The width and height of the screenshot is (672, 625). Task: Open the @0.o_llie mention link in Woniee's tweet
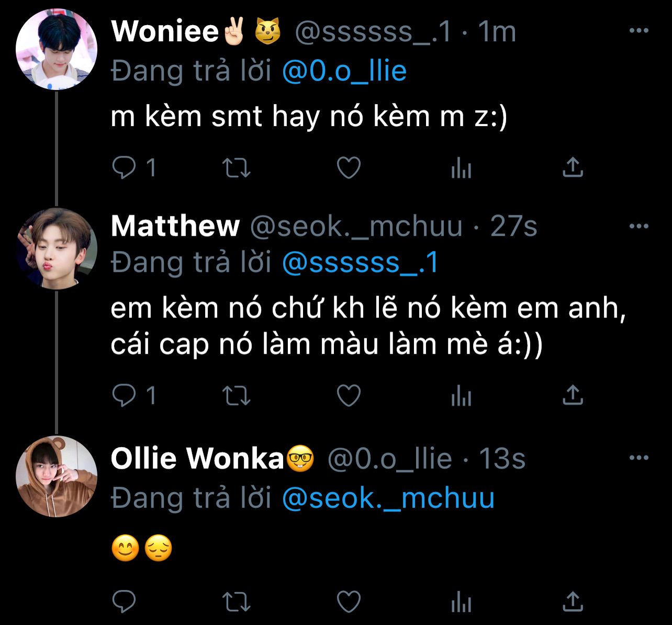pyautogui.click(x=344, y=71)
